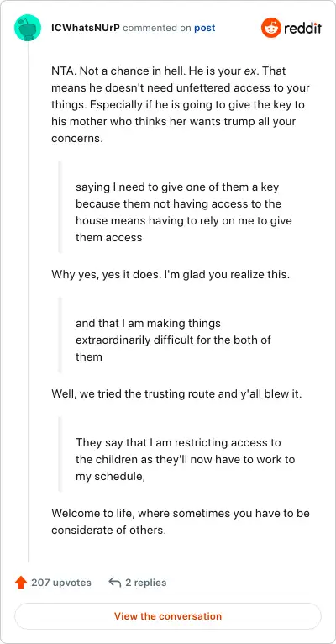Click the reddit wordmark text
Screen dimensions: 336x644
[x=302, y=28]
